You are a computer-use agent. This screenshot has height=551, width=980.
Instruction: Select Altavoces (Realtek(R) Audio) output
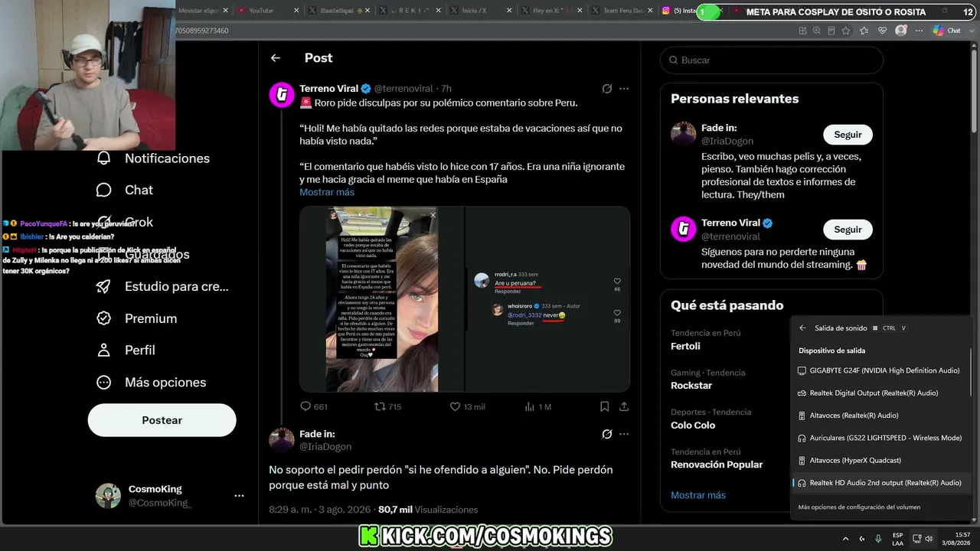tap(879, 416)
